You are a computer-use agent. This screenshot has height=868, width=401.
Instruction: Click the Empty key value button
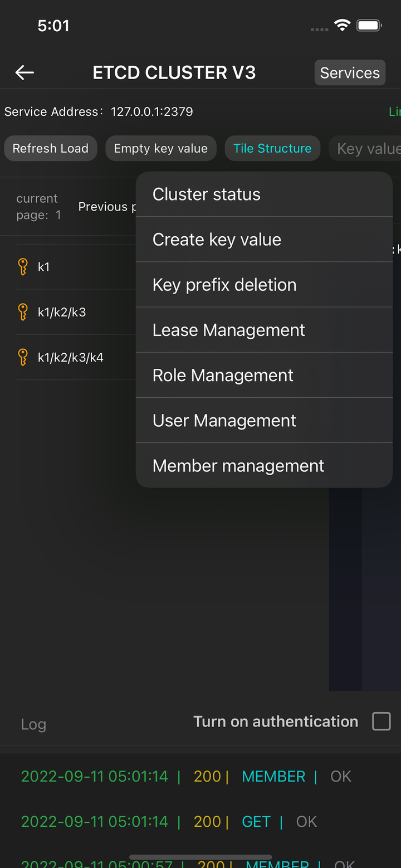[x=161, y=149]
